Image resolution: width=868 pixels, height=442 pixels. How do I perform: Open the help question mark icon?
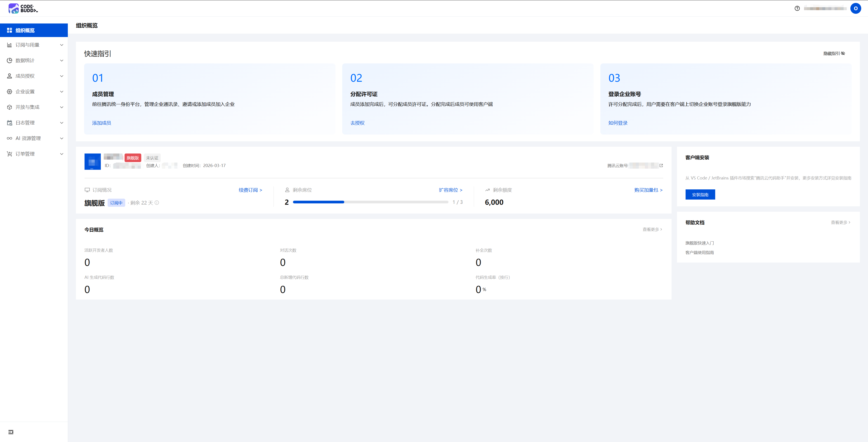coord(797,8)
